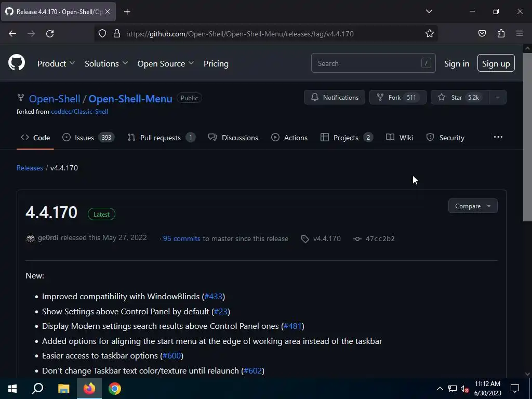Screen dimensions: 532x399
Task: Open the coddec/Classic-Shell parent repository link
Action: click(79, 112)
